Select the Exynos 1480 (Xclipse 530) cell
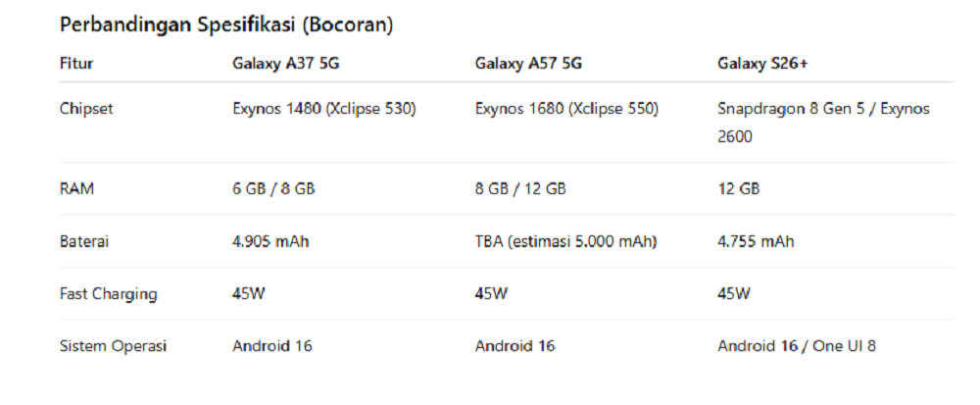 click(x=323, y=109)
